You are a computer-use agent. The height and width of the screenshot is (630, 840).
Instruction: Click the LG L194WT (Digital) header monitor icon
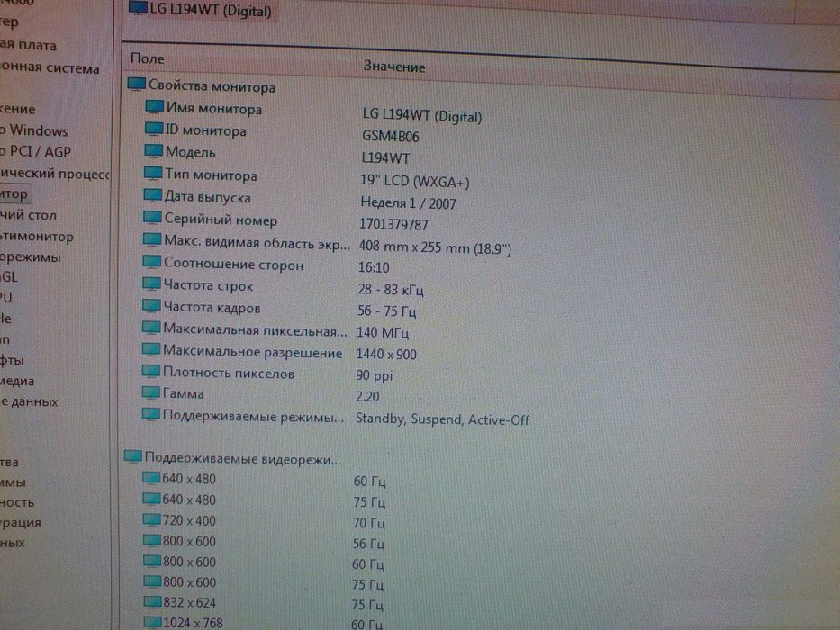click(x=138, y=7)
